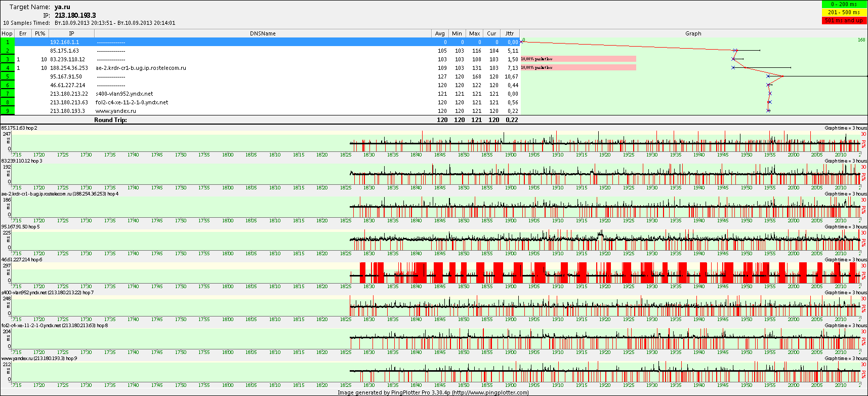This screenshot has height=396, width=868.
Task: Click the green hop 9 number box
Action: (8, 111)
